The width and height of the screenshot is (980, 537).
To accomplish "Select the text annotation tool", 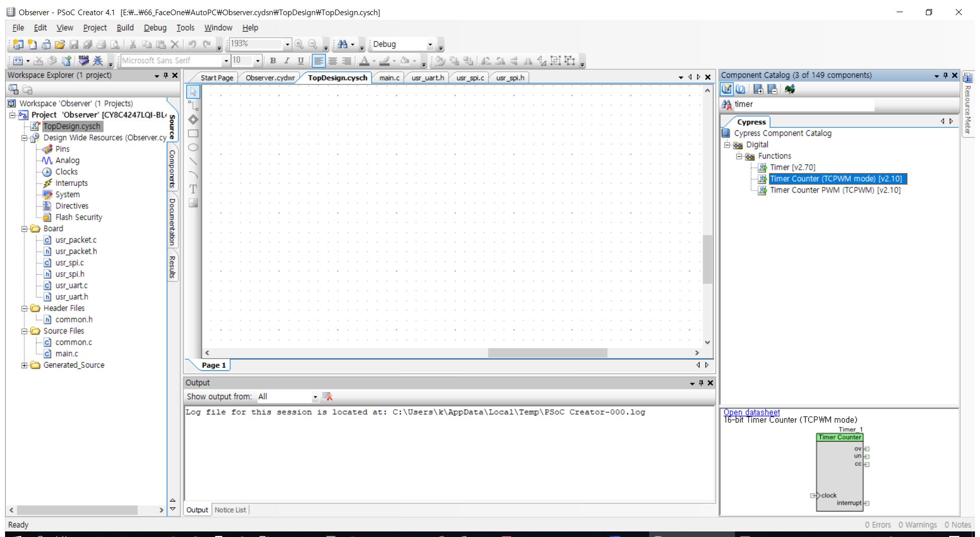I will click(x=193, y=189).
